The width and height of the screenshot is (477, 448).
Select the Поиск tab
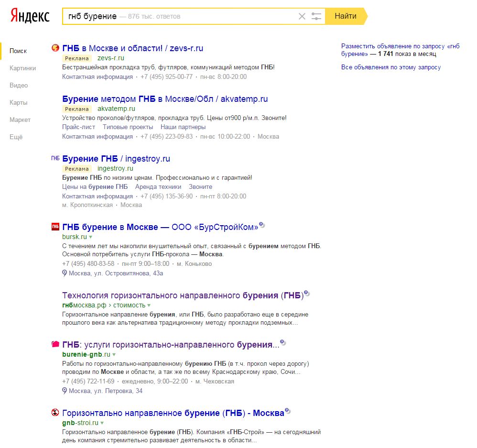(18, 51)
